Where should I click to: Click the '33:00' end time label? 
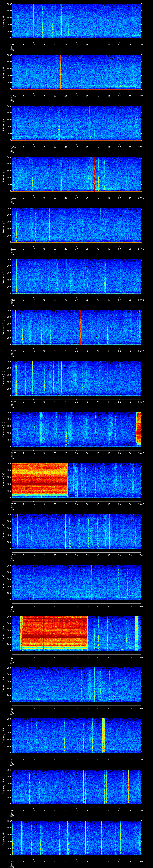pyautogui.click(x=141, y=862)
